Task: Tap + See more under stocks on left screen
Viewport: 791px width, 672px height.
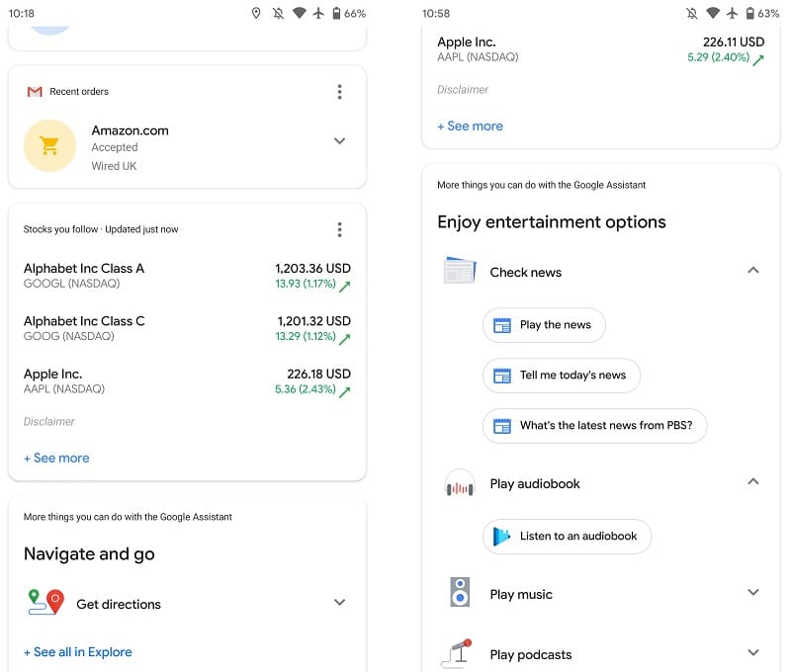Action: point(56,458)
